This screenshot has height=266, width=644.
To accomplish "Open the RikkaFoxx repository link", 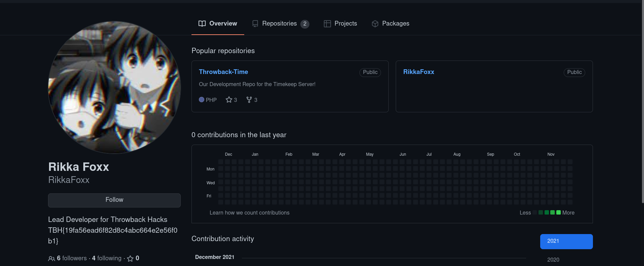I will pos(419,72).
